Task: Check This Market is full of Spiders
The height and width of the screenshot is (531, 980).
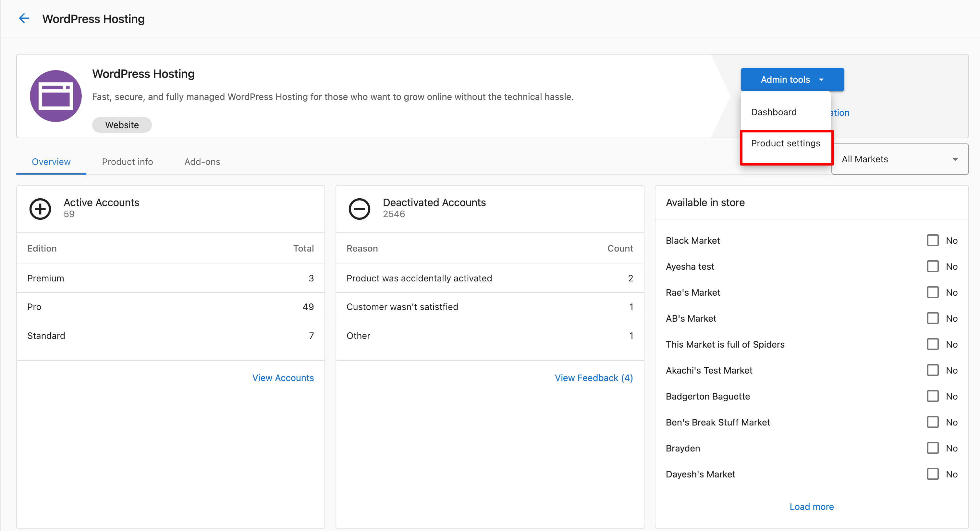Action: tap(932, 344)
